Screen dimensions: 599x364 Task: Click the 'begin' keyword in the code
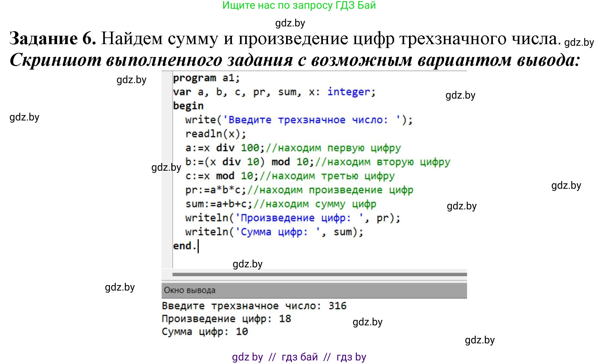(x=188, y=106)
